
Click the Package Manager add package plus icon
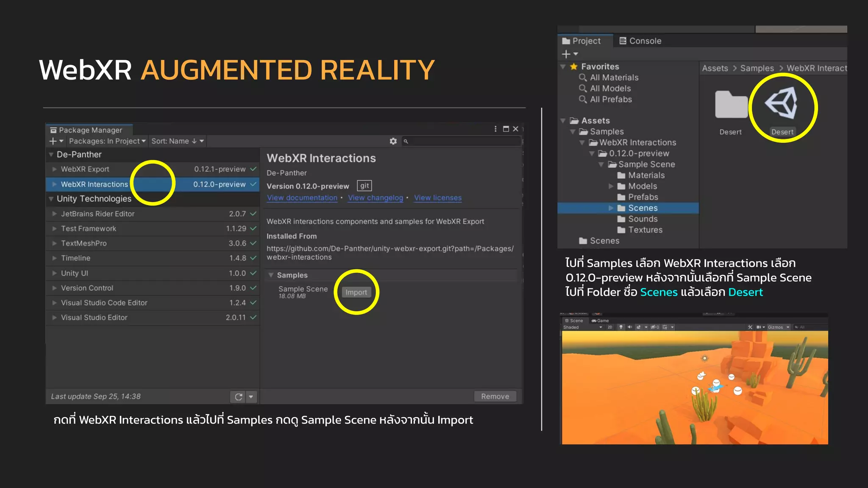pos(53,141)
